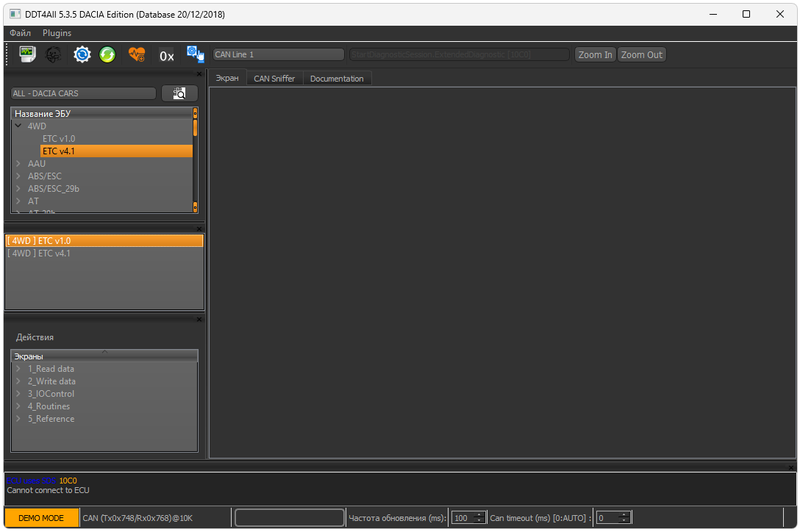
Task: Click the green refresh arrows icon
Action: tap(107, 55)
